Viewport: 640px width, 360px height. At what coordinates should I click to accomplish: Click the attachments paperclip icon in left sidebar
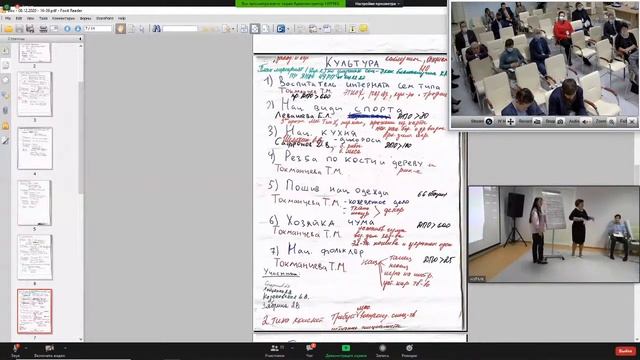[5, 110]
